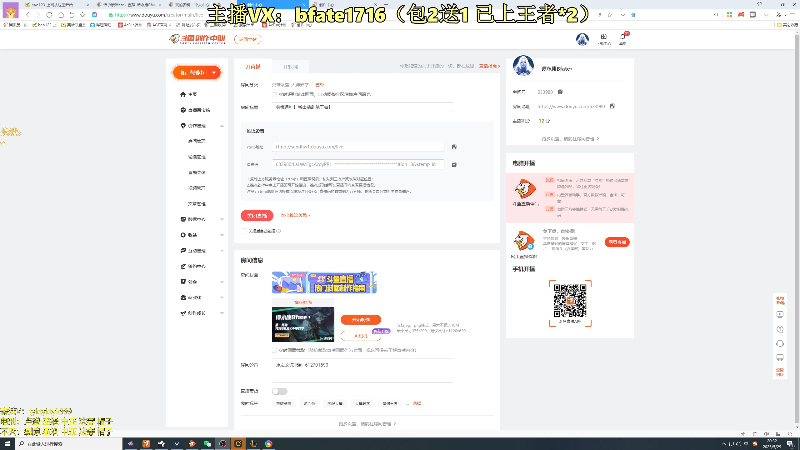This screenshot has width=800, height=450.
Task: Click into the stream key field
Action: [x=358, y=165]
